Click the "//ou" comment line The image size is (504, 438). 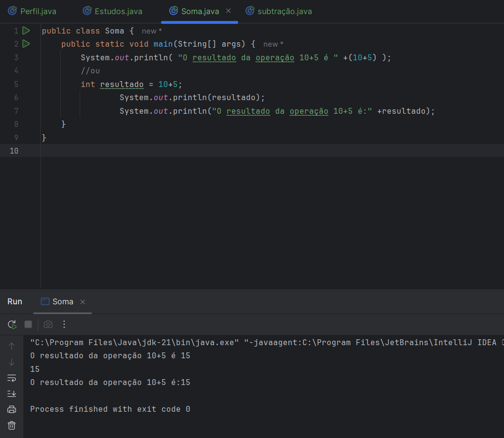90,71
